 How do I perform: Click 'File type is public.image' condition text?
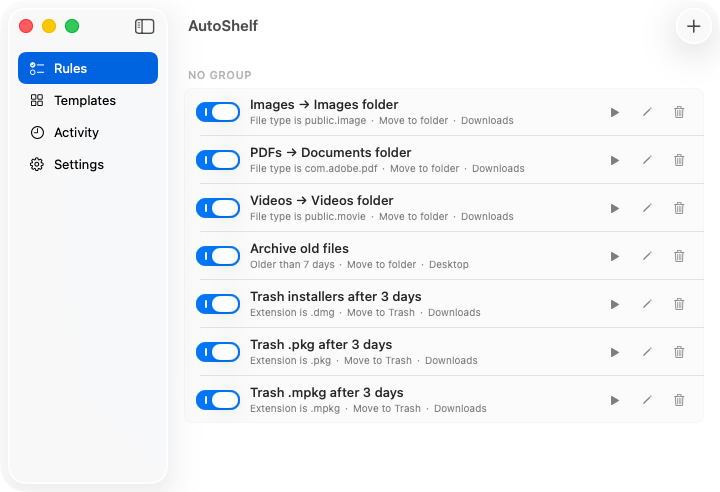point(308,121)
